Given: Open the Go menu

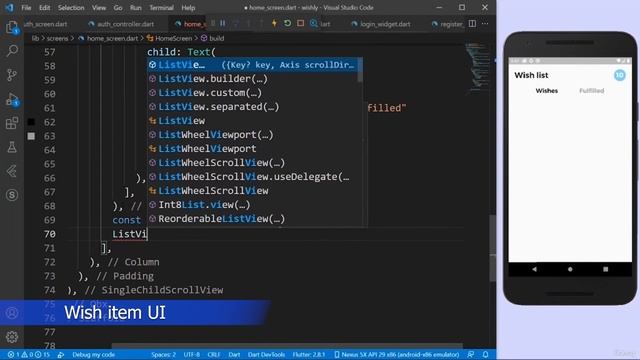Looking at the screenshot, I should (118, 8).
